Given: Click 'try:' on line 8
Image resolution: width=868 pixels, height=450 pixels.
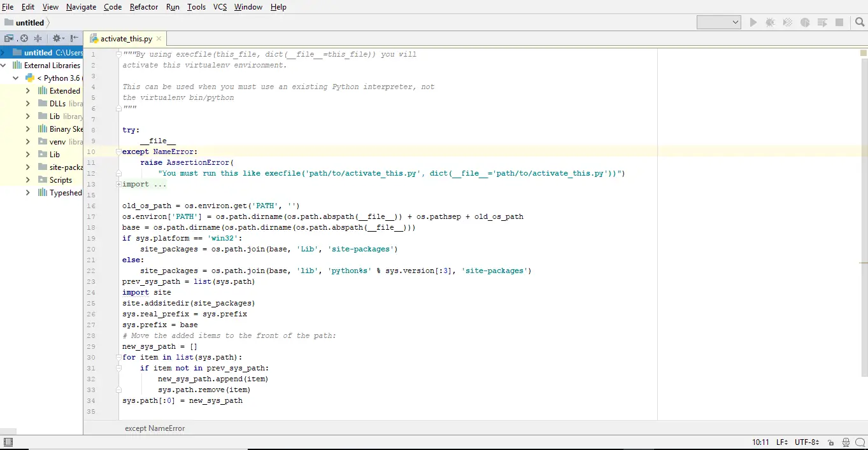Looking at the screenshot, I should tap(131, 130).
